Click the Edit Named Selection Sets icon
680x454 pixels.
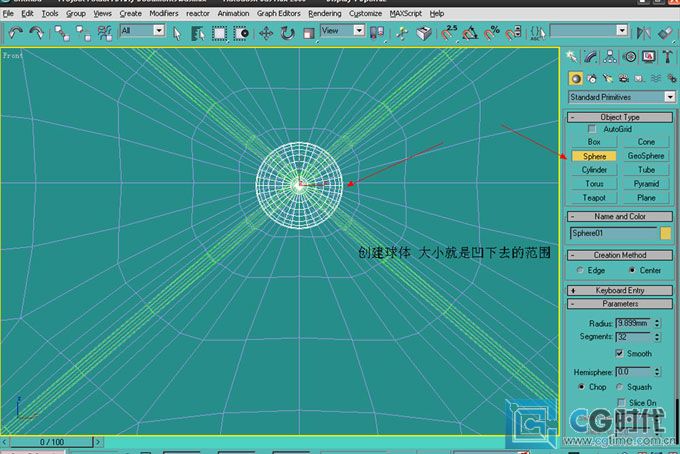[537, 33]
